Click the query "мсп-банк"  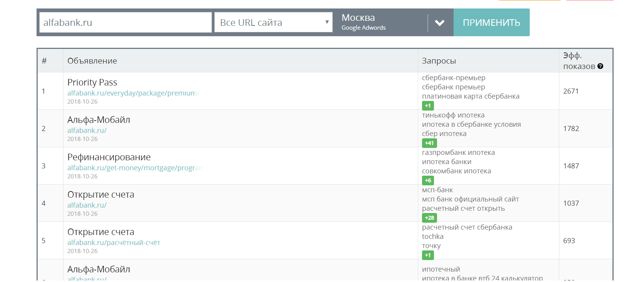(x=437, y=190)
